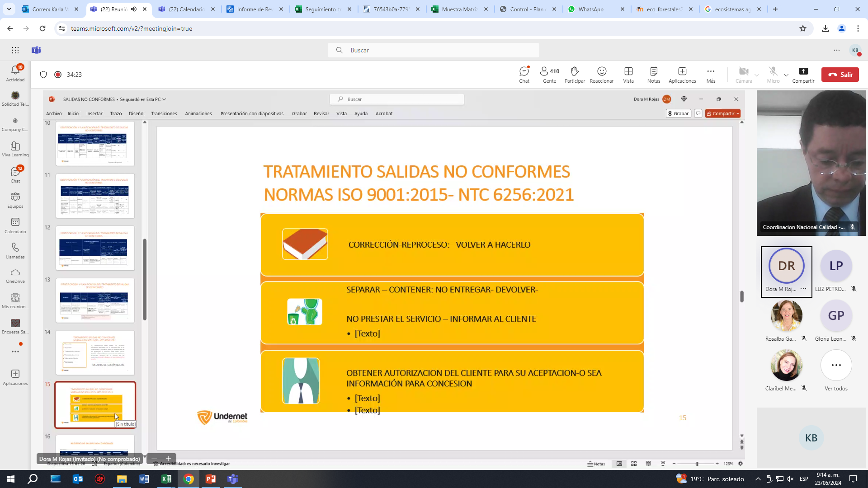This screenshot has height=488, width=868.
Task: Open Llamadas in Teams sidebar
Action: click(15, 251)
